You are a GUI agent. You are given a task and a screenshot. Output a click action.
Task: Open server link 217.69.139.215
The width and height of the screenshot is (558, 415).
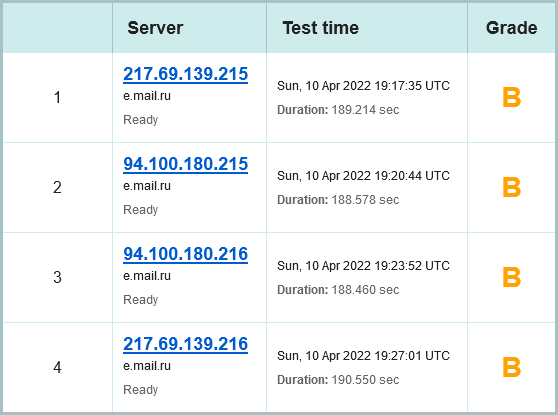click(x=185, y=74)
